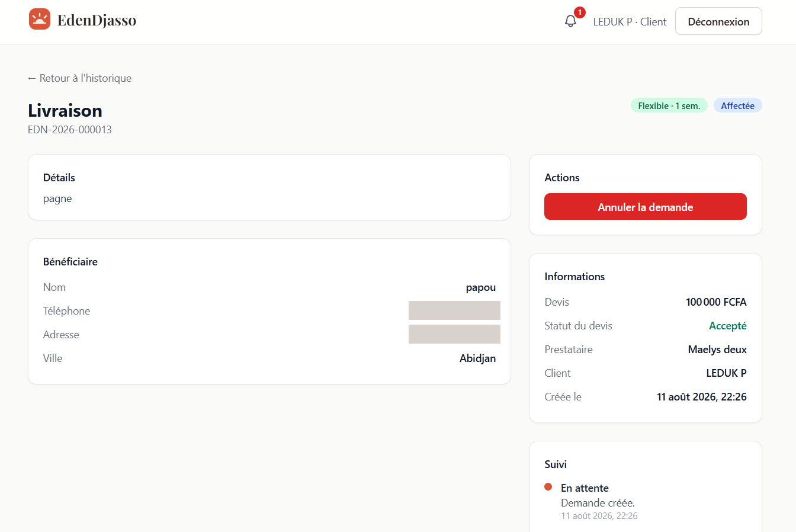Click the red dot beside En attente
The image size is (796, 532).
[548, 487]
